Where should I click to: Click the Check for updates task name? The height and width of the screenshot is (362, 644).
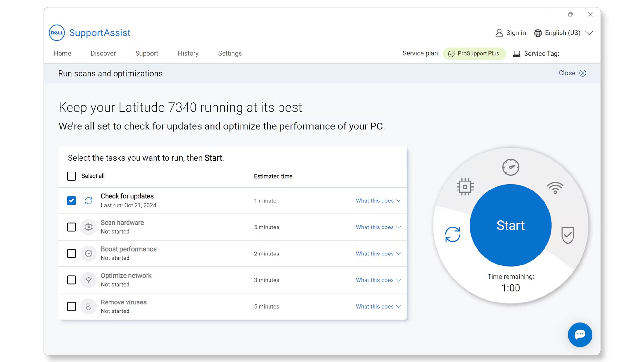click(127, 196)
